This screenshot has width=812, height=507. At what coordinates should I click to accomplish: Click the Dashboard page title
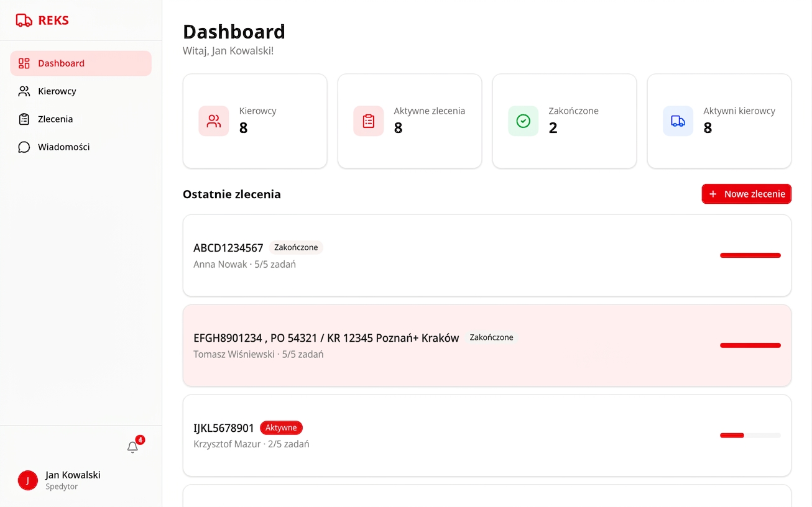point(234,32)
